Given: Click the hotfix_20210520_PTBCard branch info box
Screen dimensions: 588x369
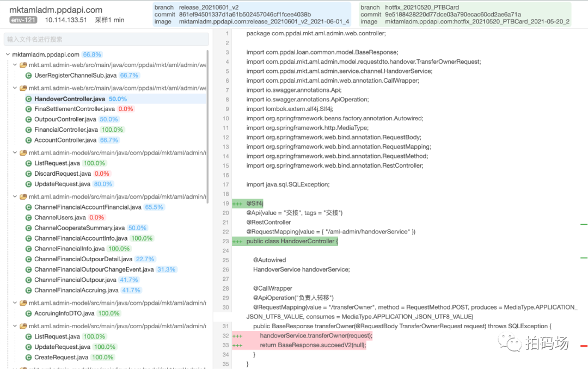Looking at the screenshot, I should click(x=465, y=14).
